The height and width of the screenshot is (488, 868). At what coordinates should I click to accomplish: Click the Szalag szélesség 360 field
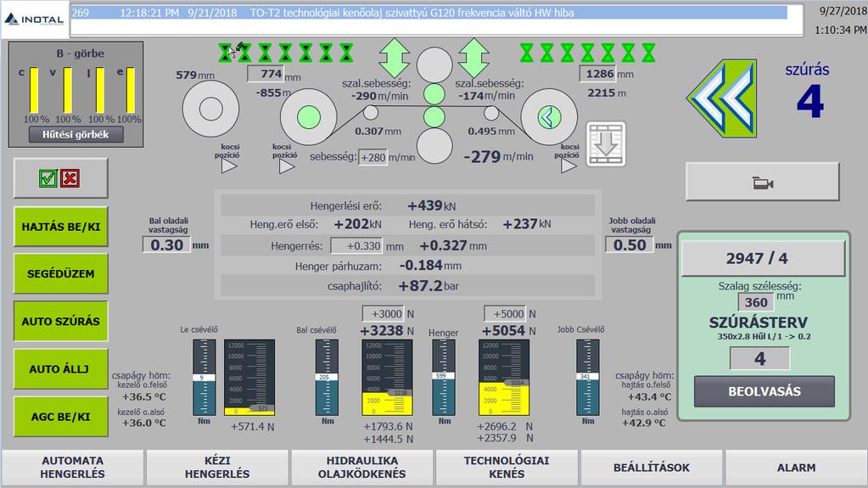coord(756,302)
